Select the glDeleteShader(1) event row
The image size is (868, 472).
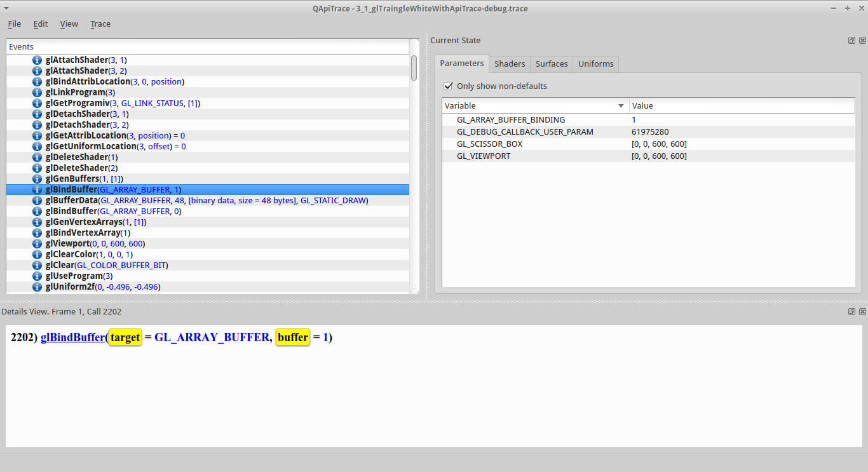(x=208, y=157)
